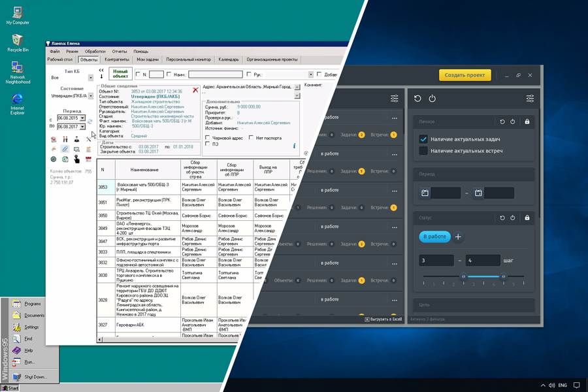Screen dimensions: 588x392
Task: Open the Отчеты menu
Action: pyautogui.click(x=120, y=52)
